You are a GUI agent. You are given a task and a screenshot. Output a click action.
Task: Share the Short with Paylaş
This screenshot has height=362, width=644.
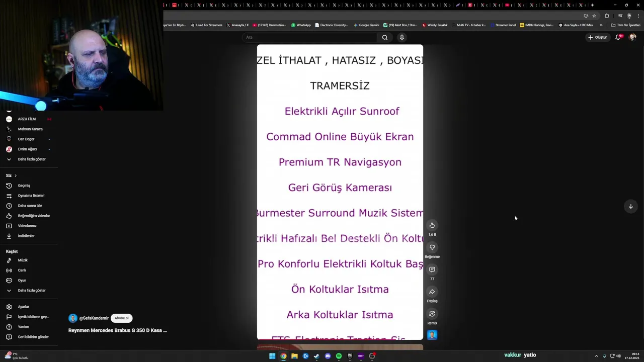tap(432, 292)
